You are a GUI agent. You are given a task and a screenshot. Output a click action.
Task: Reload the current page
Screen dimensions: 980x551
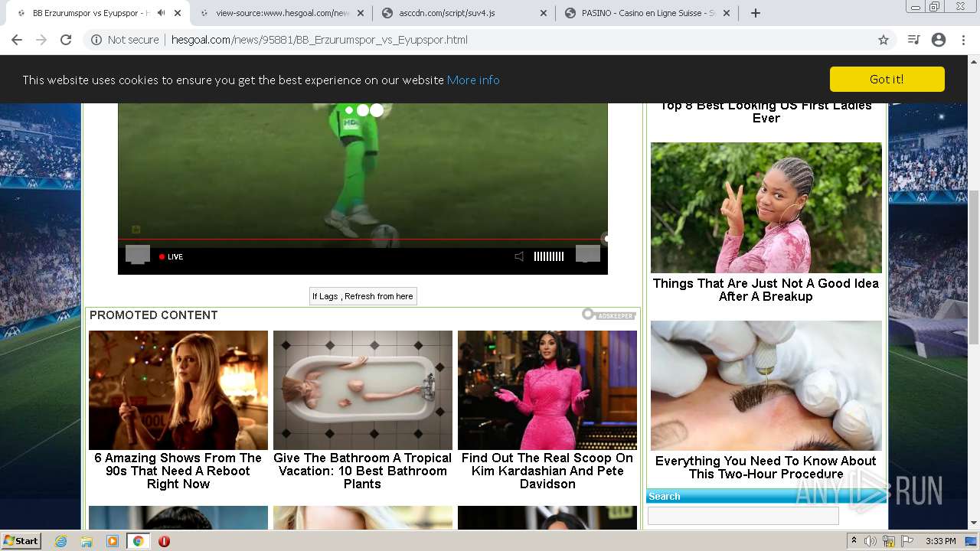click(x=66, y=40)
